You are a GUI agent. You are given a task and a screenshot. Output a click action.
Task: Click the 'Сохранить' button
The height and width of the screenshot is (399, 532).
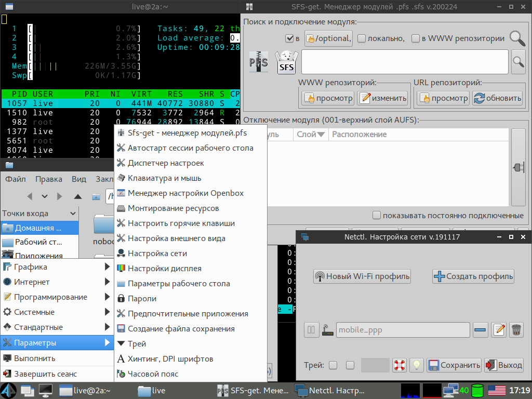[454, 365]
